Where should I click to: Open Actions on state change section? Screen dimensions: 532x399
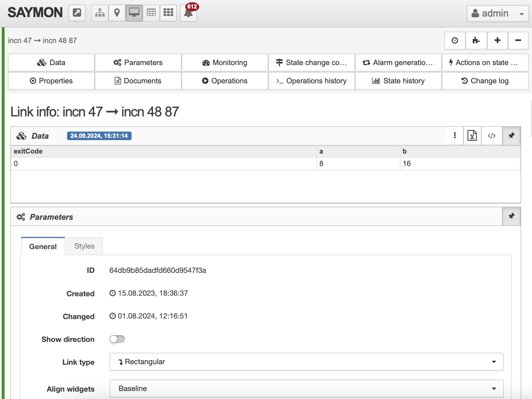pos(485,63)
